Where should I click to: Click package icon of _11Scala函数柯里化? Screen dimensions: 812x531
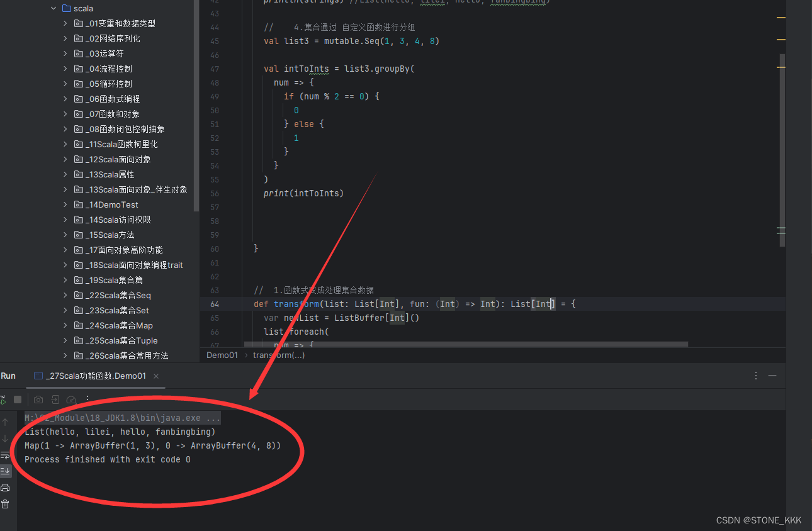pyautogui.click(x=79, y=144)
